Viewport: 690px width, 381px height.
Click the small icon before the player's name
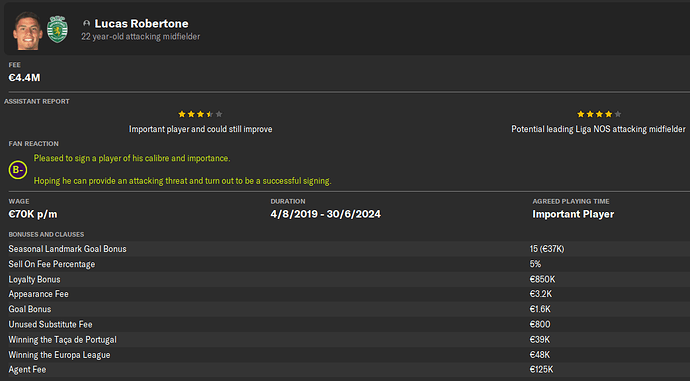click(87, 23)
